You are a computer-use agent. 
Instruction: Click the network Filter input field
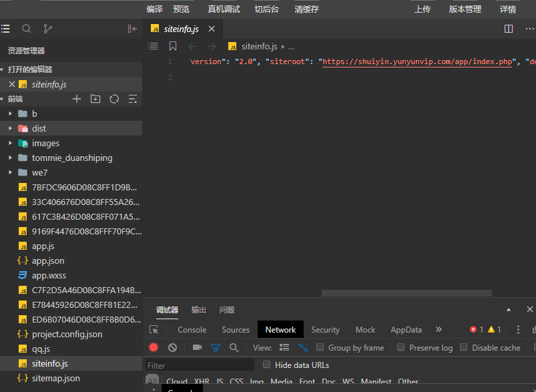200,365
